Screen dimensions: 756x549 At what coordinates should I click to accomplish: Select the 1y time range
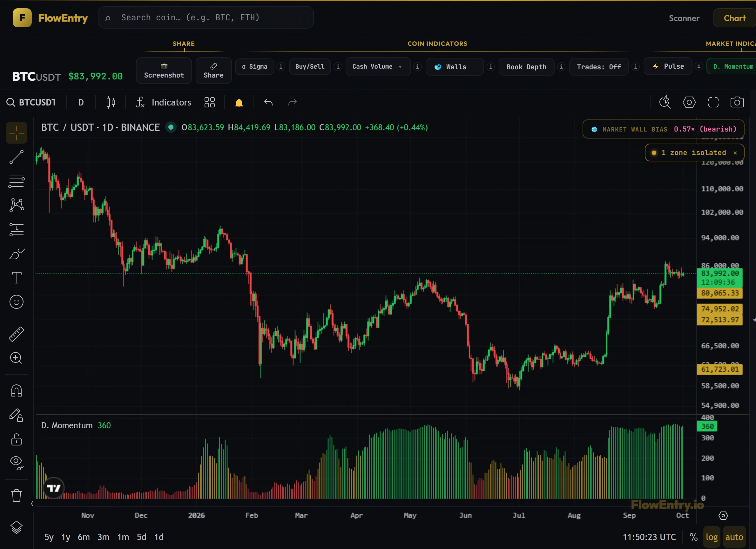point(66,537)
